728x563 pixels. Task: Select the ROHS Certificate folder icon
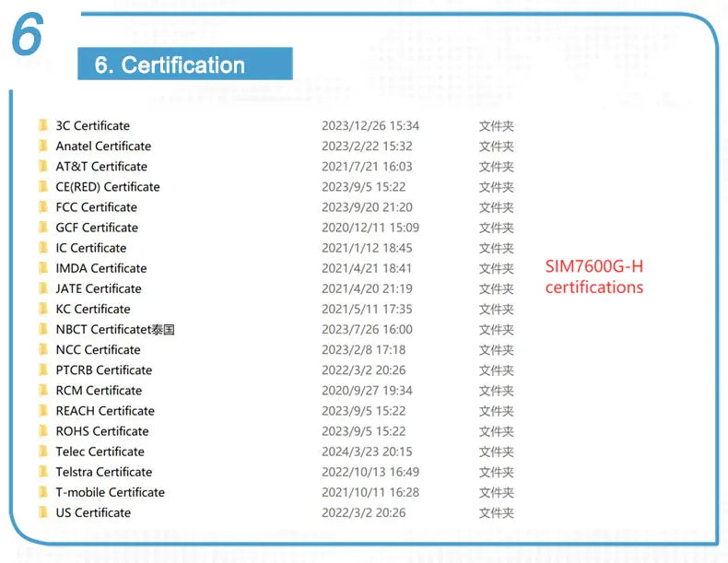[43, 431]
